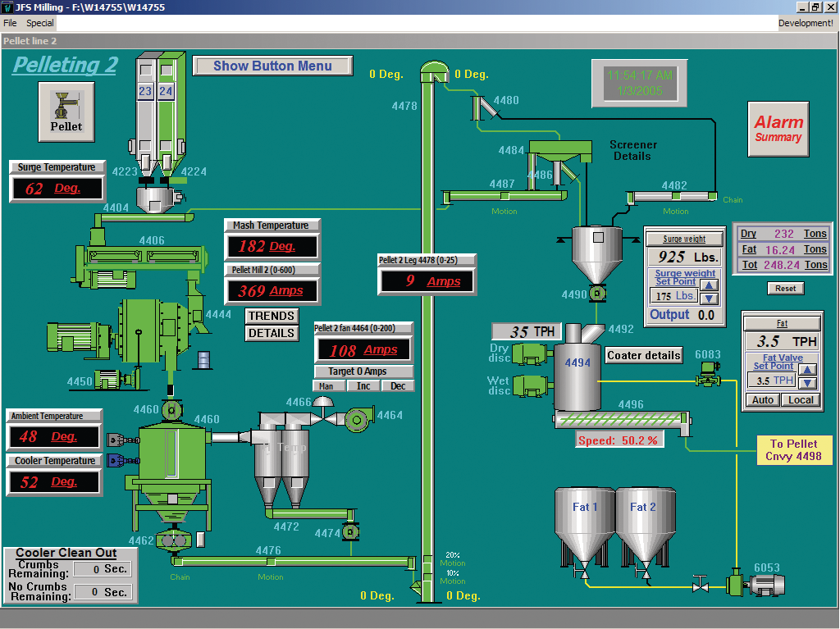Set pellet fan to Man mode
The width and height of the screenshot is (840, 629).
326,386
